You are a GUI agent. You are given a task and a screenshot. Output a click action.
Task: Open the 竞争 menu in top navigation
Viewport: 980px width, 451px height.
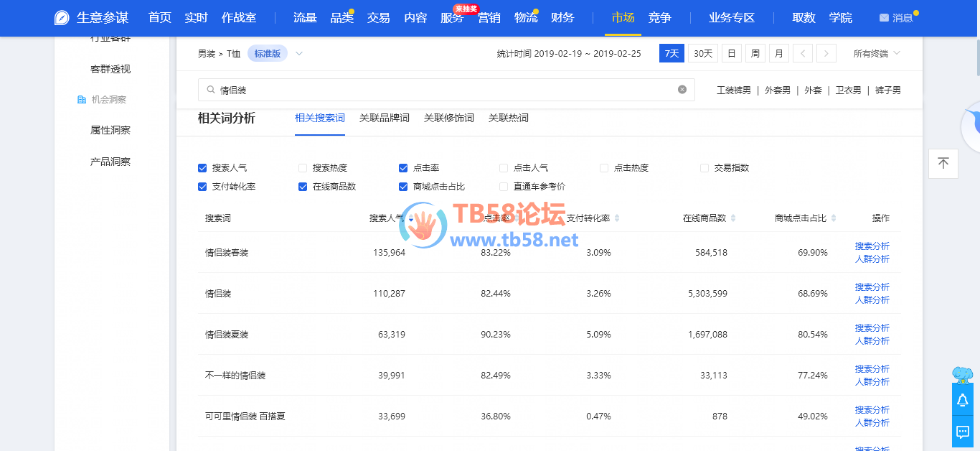[659, 18]
